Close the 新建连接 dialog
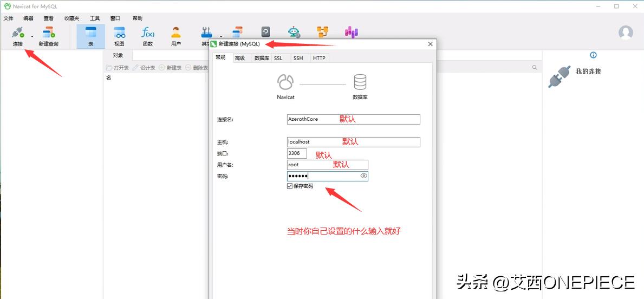The image size is (644, 299). click(x=430, y=44)
